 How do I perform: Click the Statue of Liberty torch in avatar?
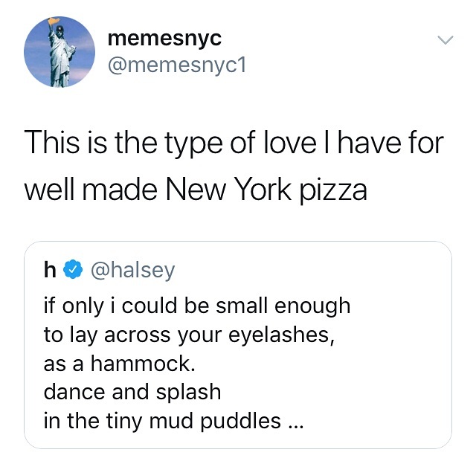51,30
